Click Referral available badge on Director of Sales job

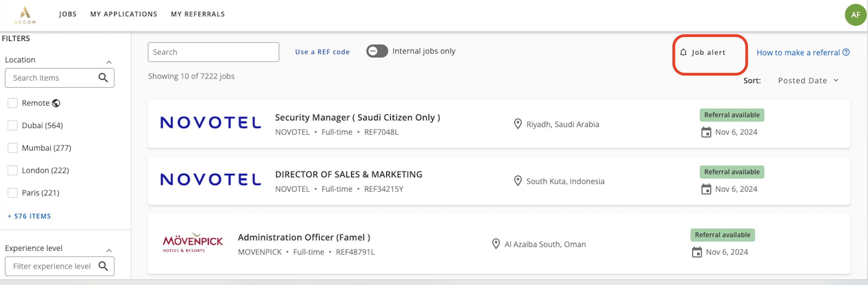[x=731, y=172]
